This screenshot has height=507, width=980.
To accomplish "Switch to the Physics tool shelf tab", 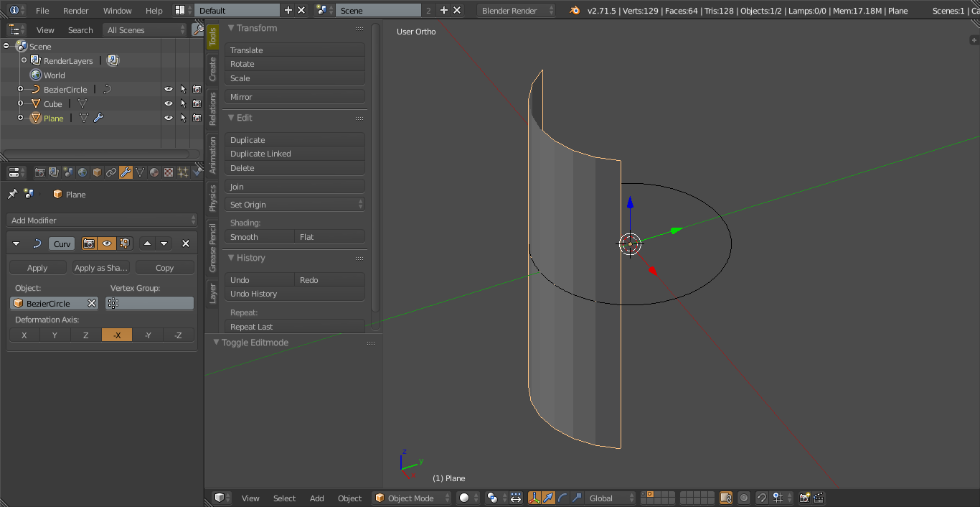I will click(212, 197).
